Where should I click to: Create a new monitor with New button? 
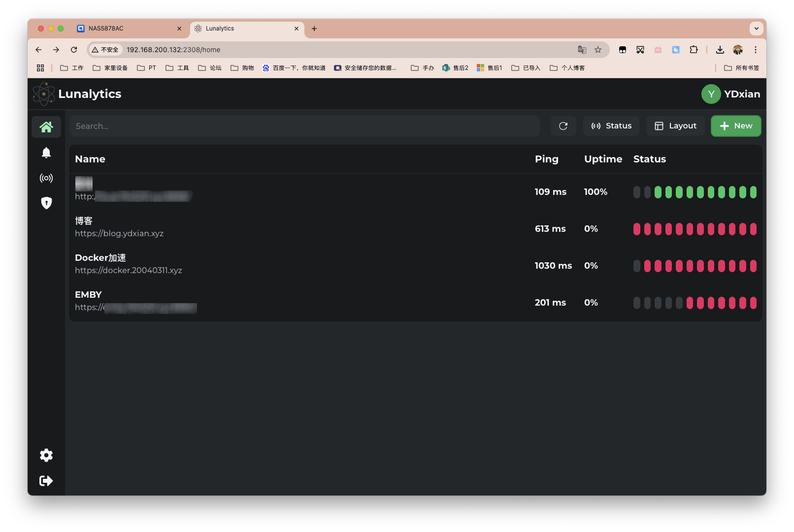736,126
